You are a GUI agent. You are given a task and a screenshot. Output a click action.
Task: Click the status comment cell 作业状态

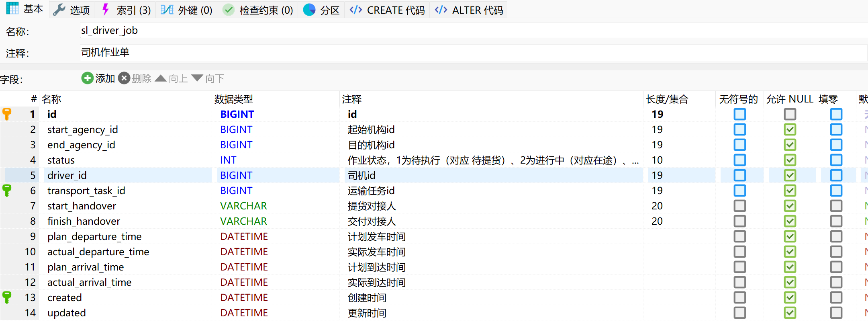(493, 160)
